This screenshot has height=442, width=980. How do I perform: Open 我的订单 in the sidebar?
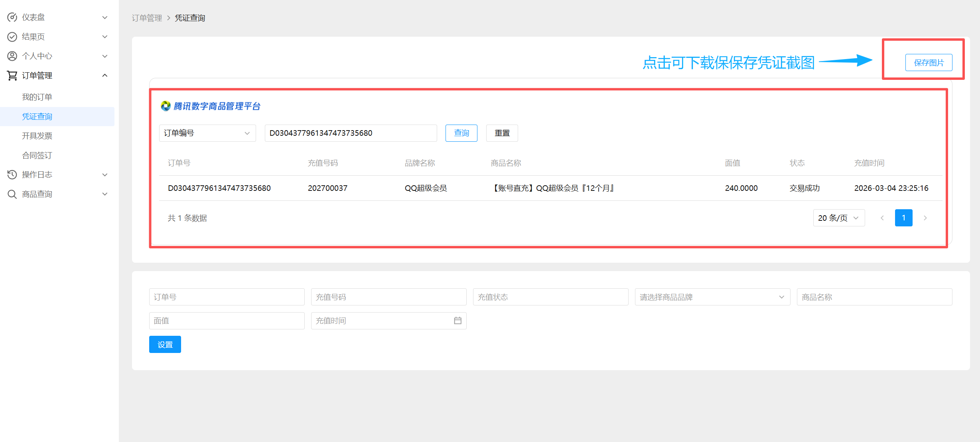(x=37, y=97)
